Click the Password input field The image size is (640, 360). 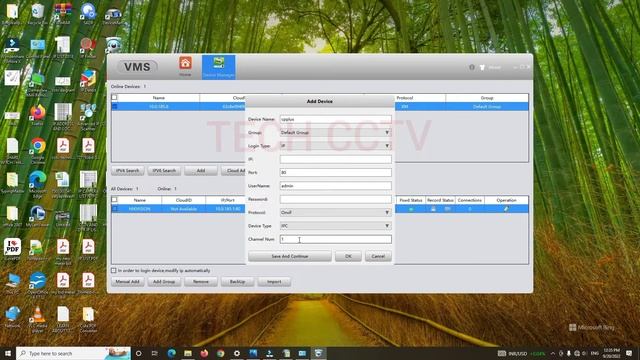tap(336, 199)
